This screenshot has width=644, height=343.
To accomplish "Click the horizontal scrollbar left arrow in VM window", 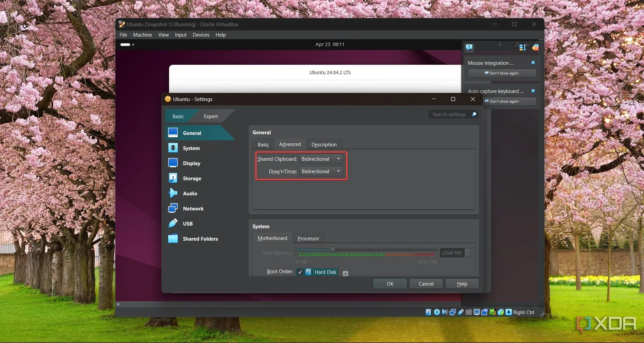I will pos(118,304).
